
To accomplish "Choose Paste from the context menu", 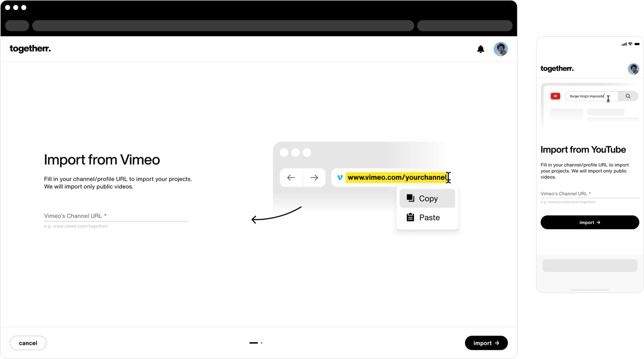I will click(x=427, y=217).
